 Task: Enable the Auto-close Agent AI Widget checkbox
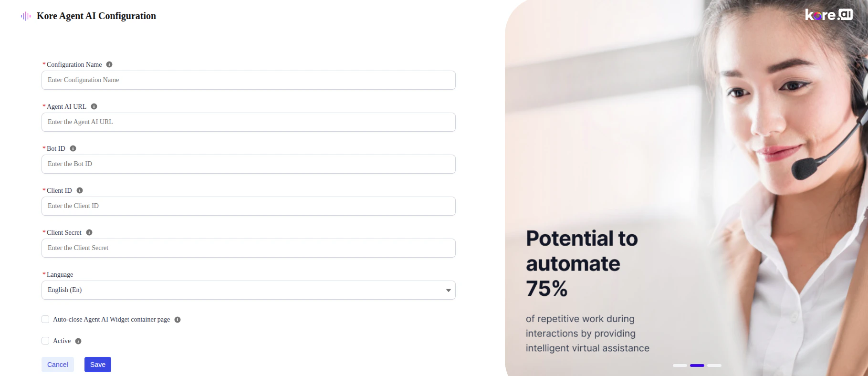coord(45,319)
